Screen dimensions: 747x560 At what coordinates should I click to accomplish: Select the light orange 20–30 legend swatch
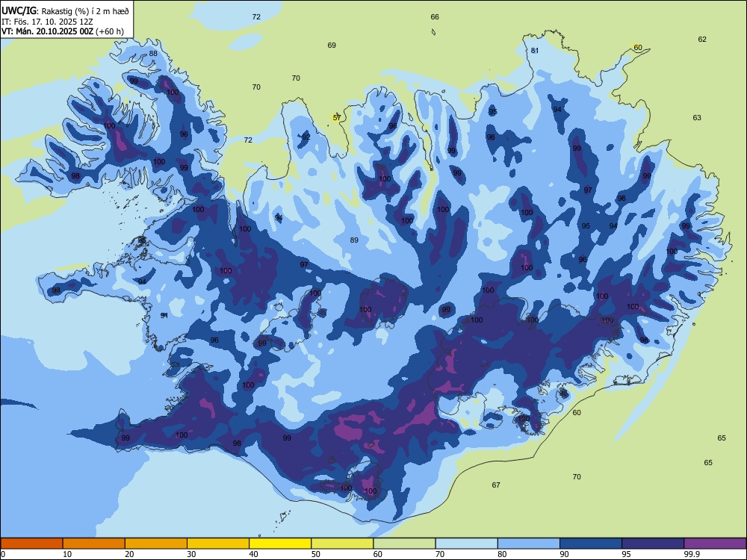click(156, 544)
